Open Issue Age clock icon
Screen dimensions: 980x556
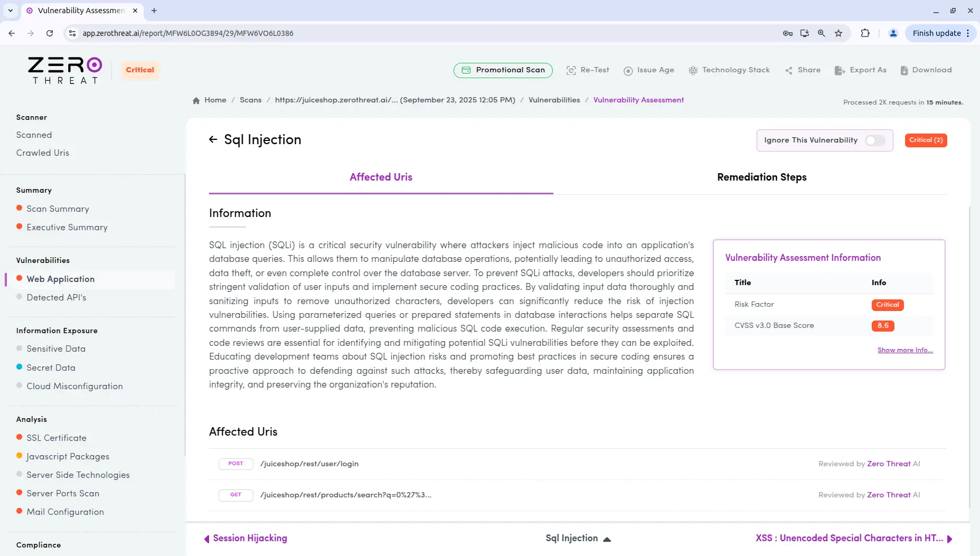[628, 71]
